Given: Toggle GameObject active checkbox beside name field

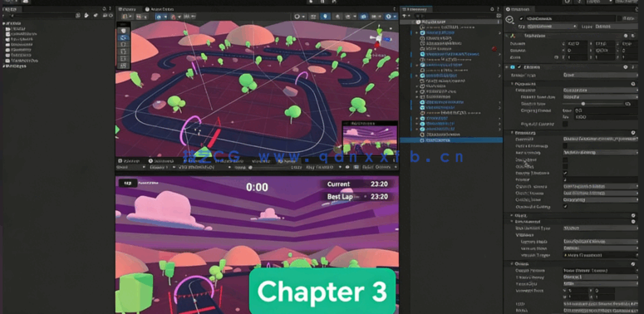Looking at the screenshot, I should tap(522, 19).
